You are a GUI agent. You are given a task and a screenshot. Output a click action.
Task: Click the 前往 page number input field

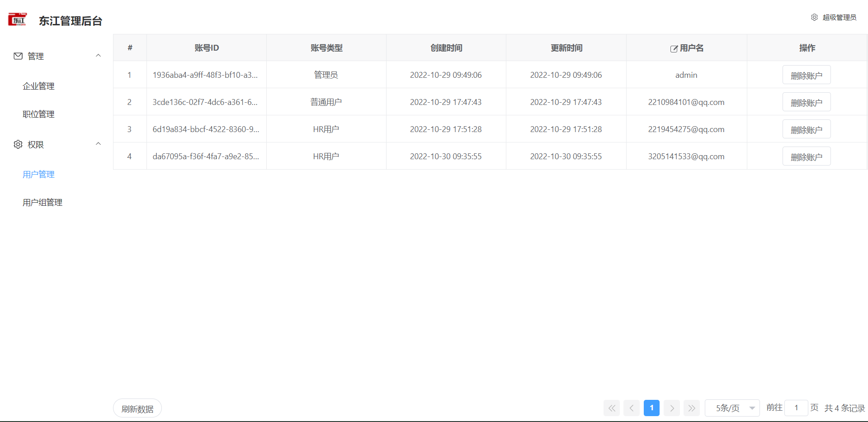tap(796, 408)
